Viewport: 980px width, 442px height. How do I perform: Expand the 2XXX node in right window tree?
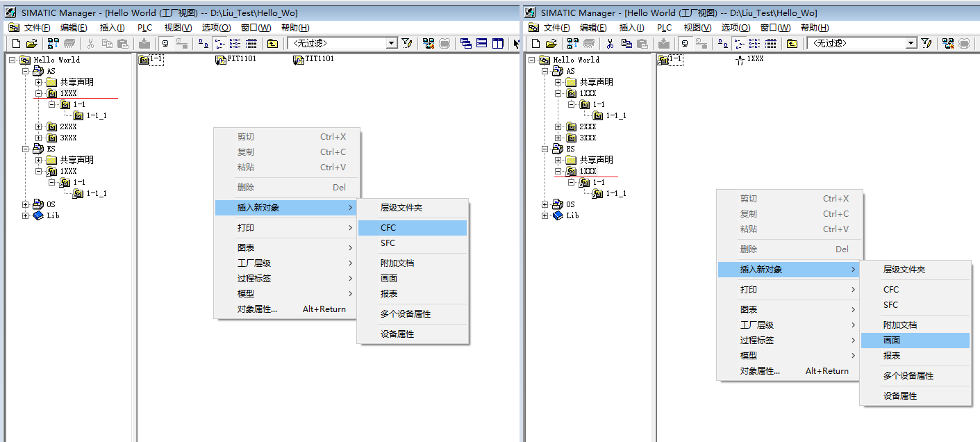pyautogui.click(x=558, y=126)
